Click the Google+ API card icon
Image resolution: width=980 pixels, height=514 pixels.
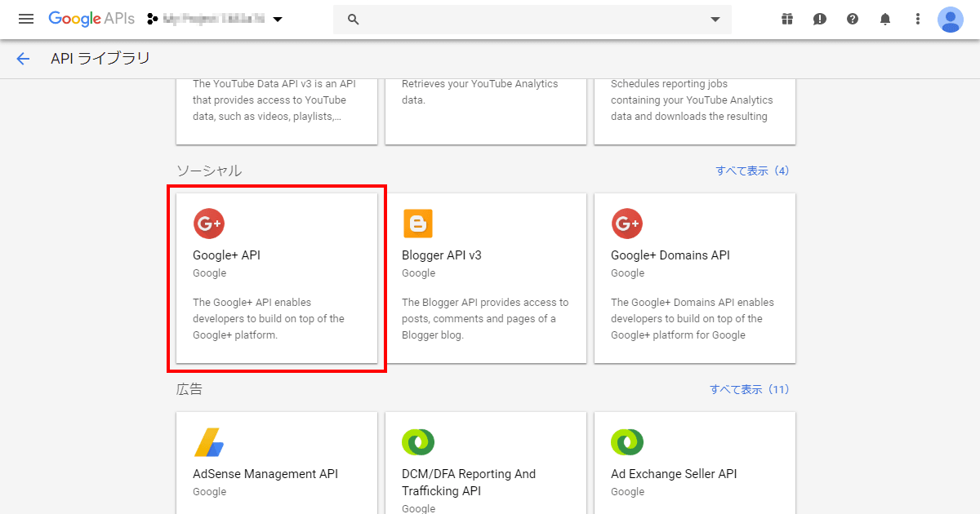point(208,224)
